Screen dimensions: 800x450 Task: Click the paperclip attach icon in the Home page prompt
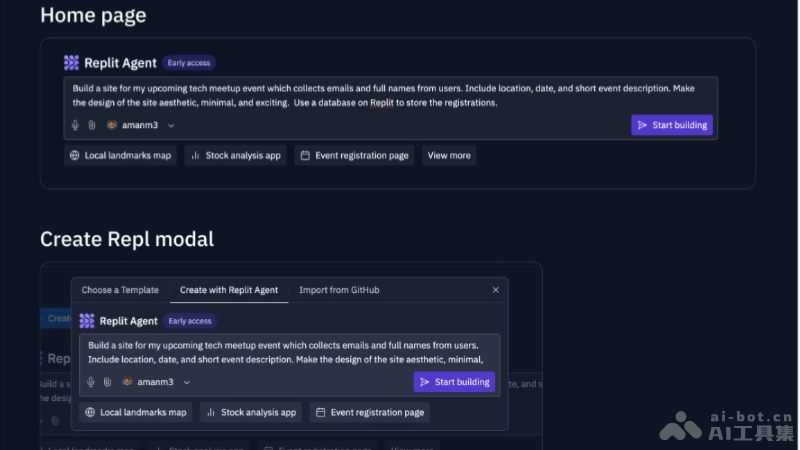click(91, 125)
